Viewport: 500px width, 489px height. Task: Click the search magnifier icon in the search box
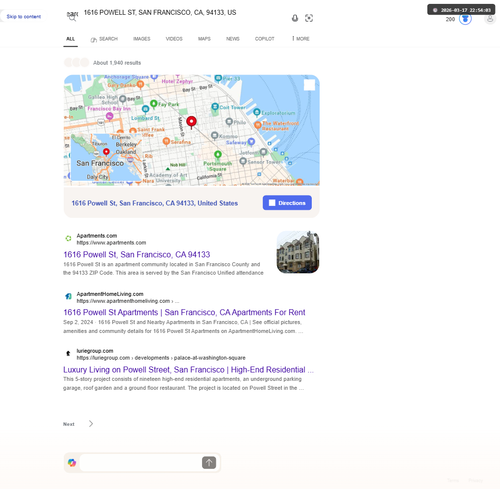click(72, 18)
